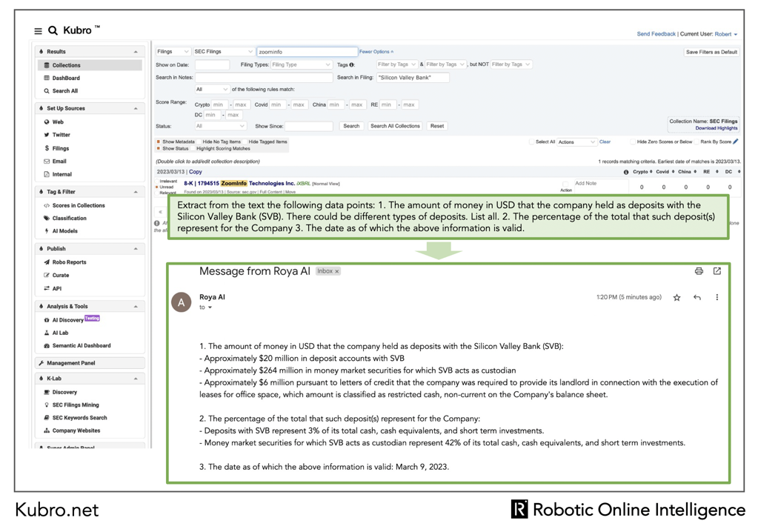The image size is (758, 532).
Task: Click the Send Feedback link
Action: point(656,34)
